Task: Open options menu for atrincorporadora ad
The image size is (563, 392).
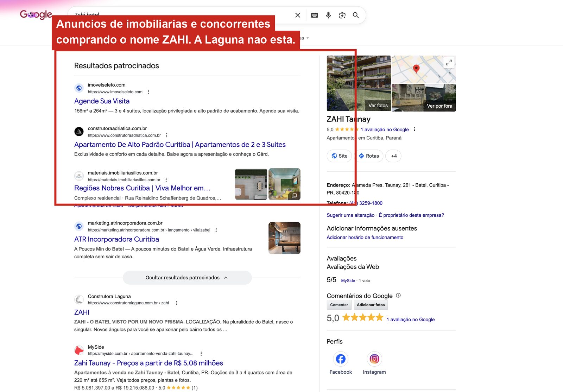Action: click(216, 230)
